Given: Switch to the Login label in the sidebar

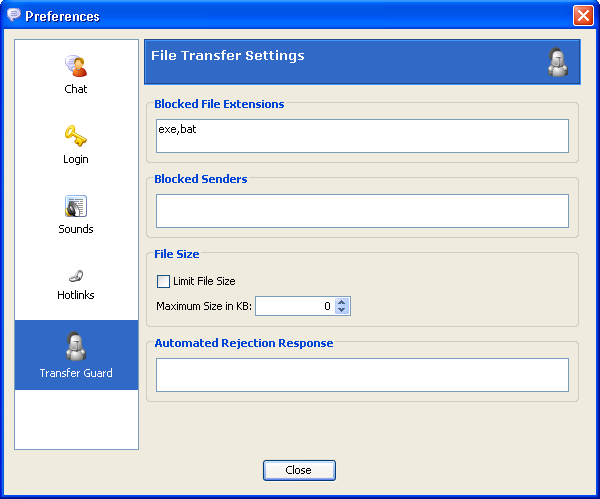Looking at the screenshot, I should [x=76, y=159].
